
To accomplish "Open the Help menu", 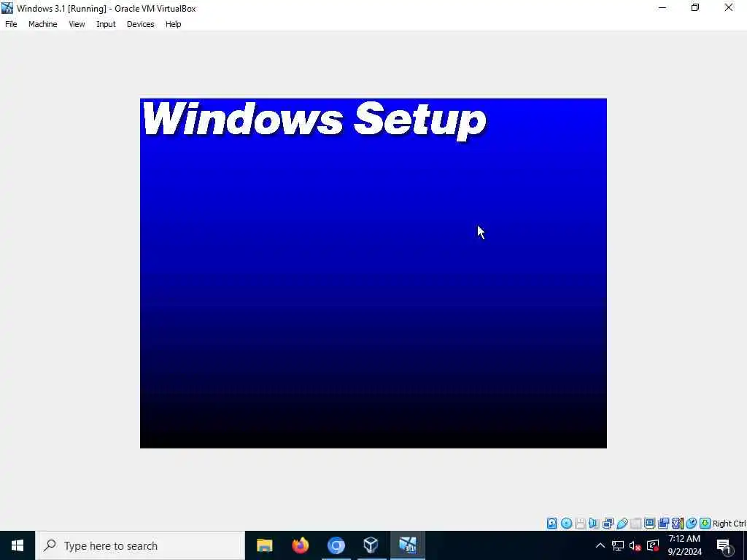I will click(x=174, y=24).
